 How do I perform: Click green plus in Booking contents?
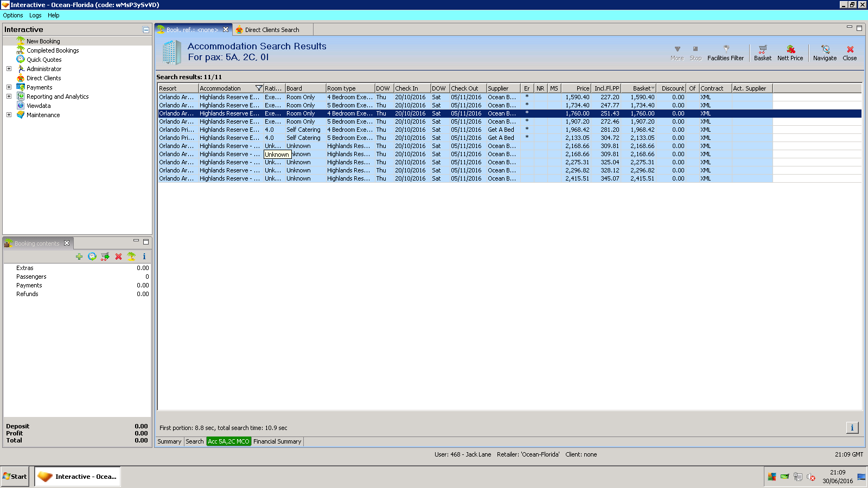tap(79, 256)
